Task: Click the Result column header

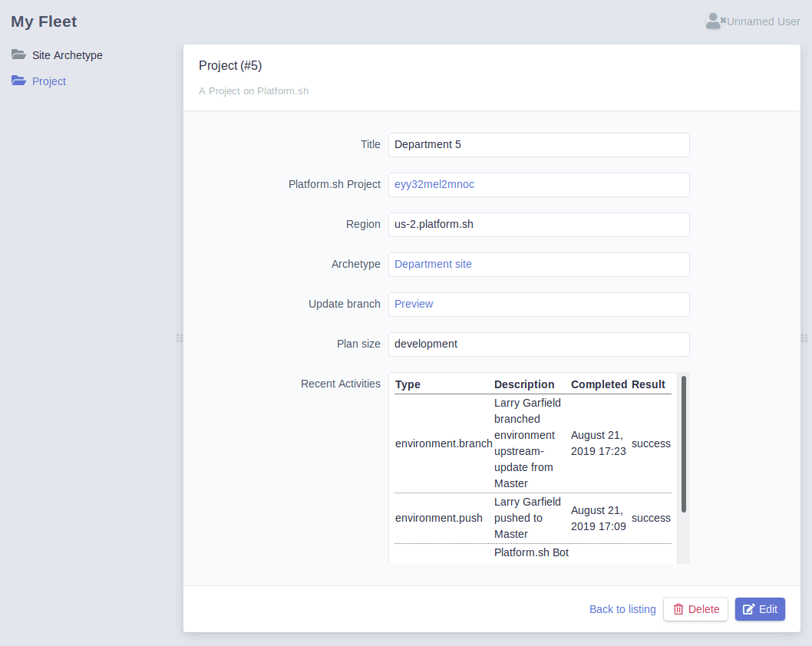Action: click(x=649, y=384)
